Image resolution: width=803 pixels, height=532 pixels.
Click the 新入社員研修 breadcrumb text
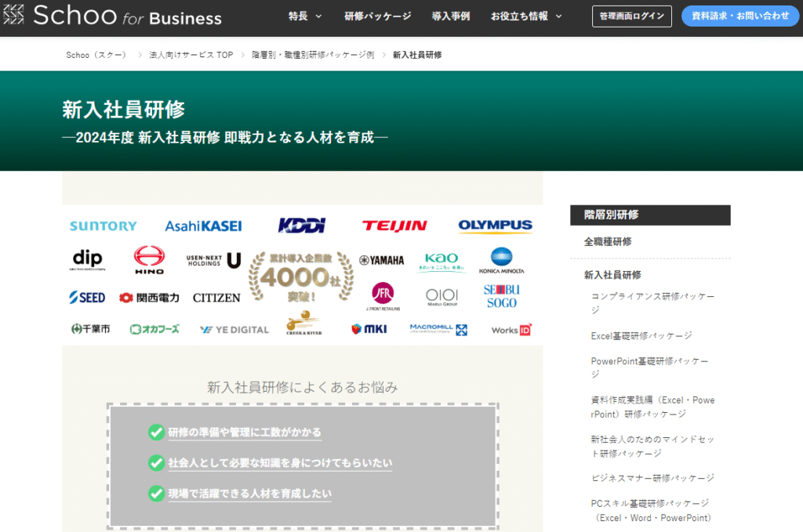click(417, 55)
